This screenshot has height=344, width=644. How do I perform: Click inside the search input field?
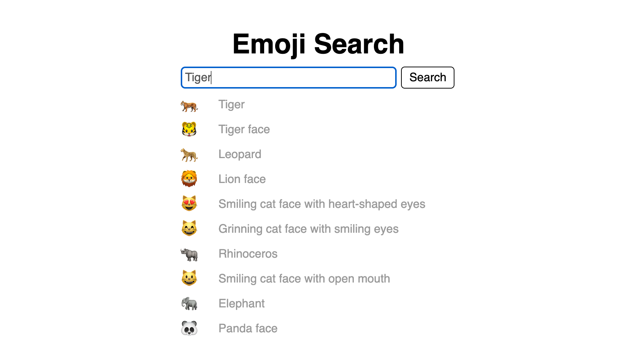288,78
